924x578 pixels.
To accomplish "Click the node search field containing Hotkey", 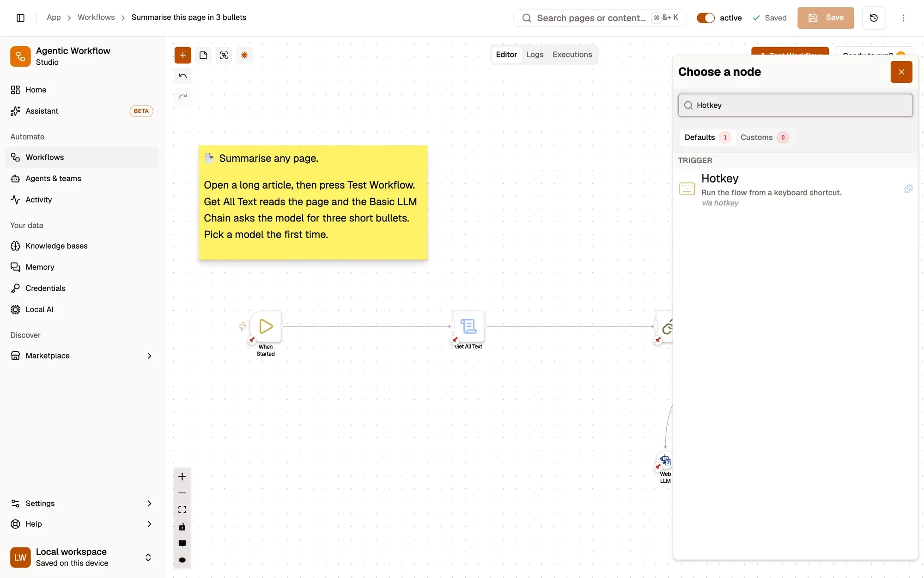I will [796, 105].
